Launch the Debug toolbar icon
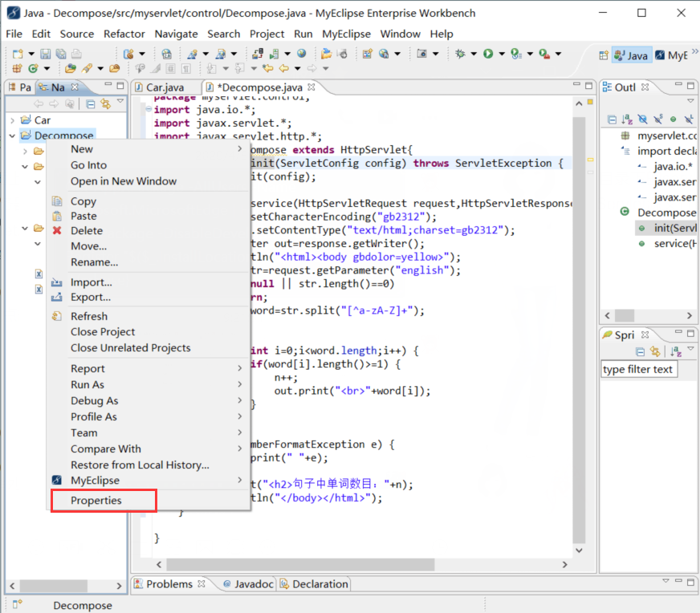 tap(458, 55)
